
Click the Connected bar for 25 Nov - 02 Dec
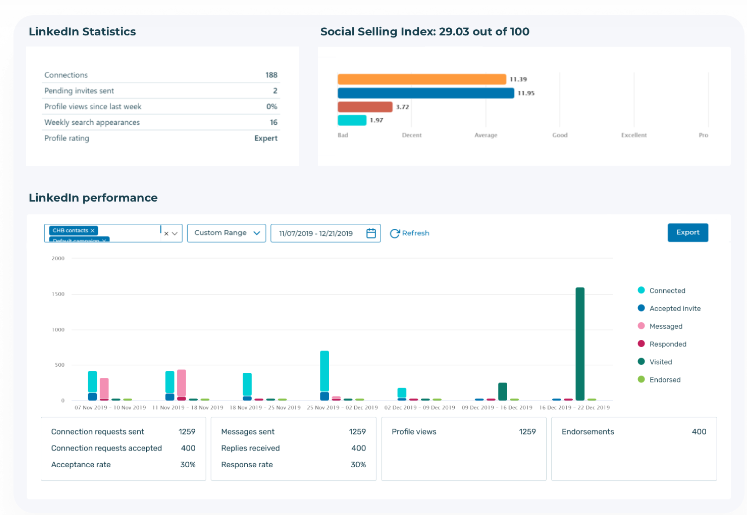pyautogui.click(x=324, y=371)
